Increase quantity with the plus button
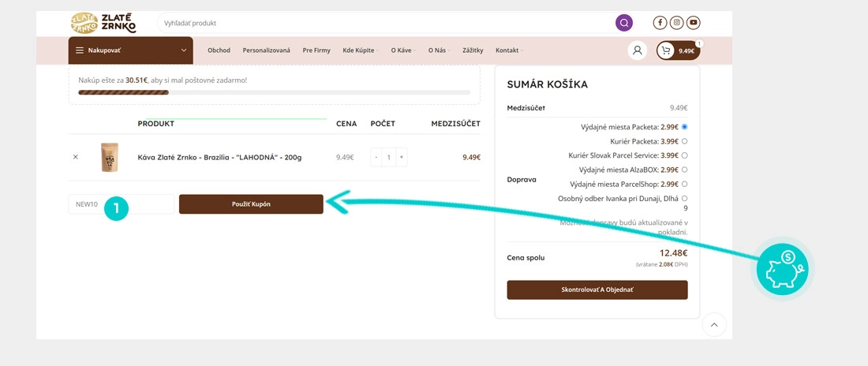This screenshot has width=868, height=366. point(402,157)
